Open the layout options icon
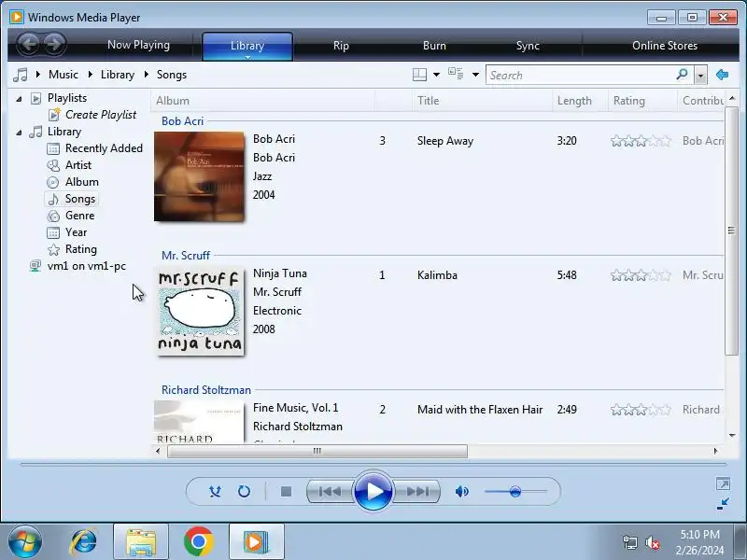747x560 pixels. click(x=419, y=75)
